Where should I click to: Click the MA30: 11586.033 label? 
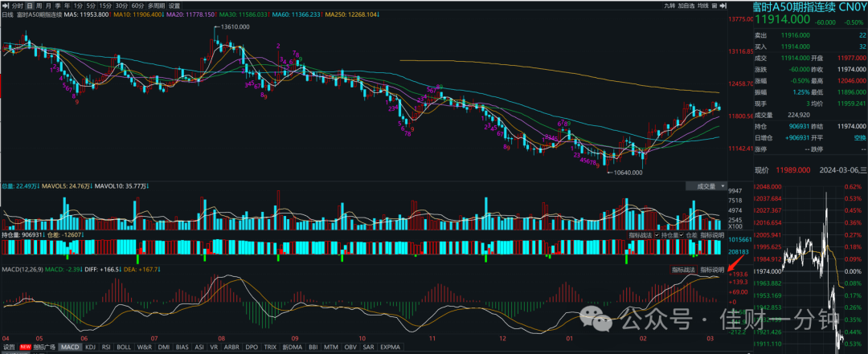pyautogui.click(x=244, y=14)
